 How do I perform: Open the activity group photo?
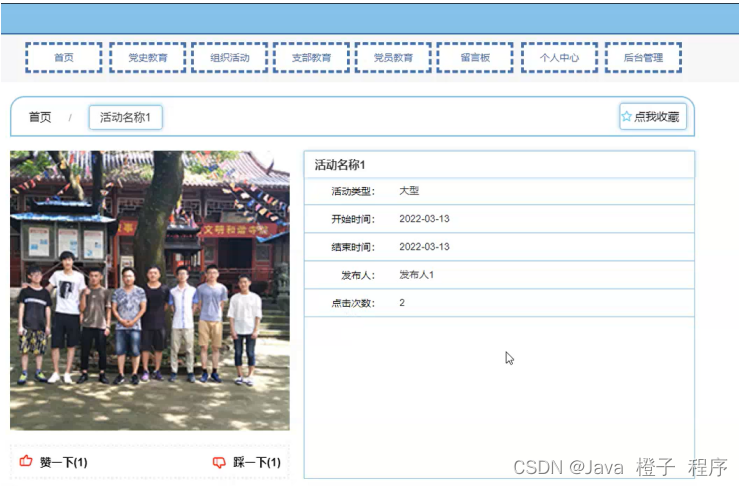(x=150, y=290)
